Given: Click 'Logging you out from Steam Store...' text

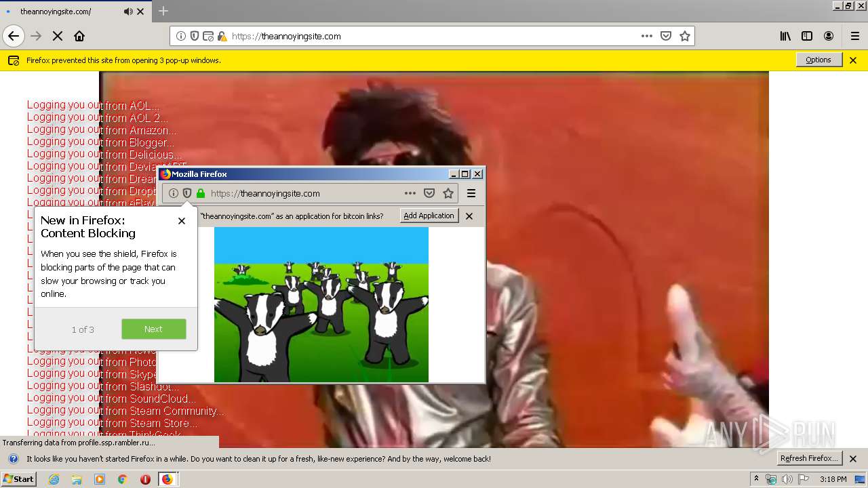Looking at the screenshot, I should (113, 423).
